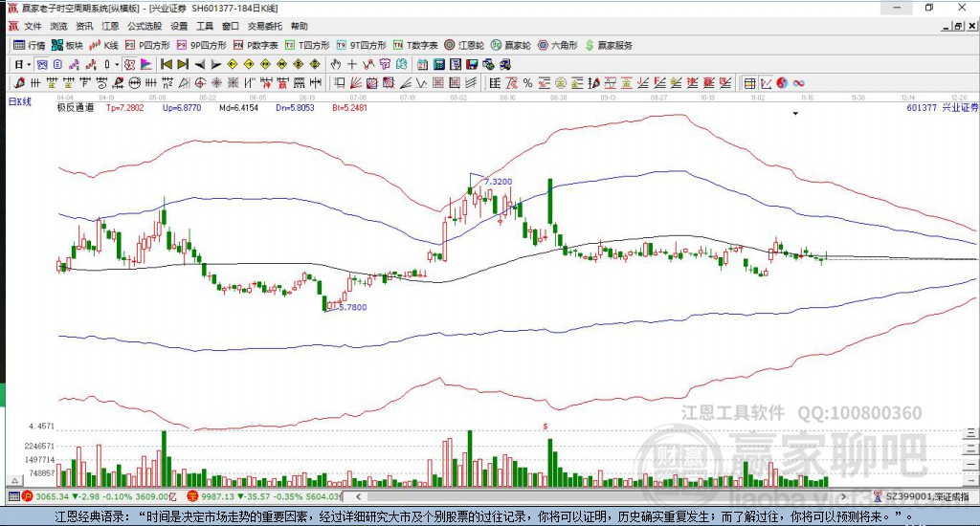Open the 公式选股 menu

tap(145, 26)
